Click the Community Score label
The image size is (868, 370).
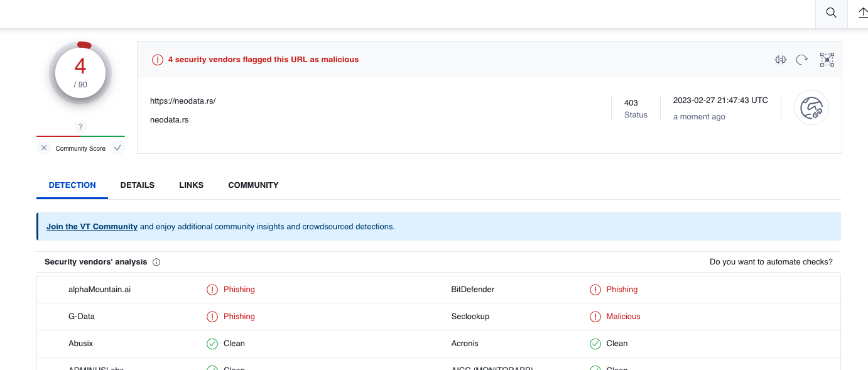click(x=80, y=149)
